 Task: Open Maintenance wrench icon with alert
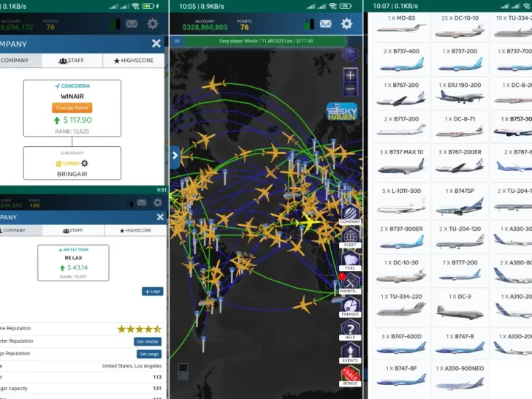351,284
